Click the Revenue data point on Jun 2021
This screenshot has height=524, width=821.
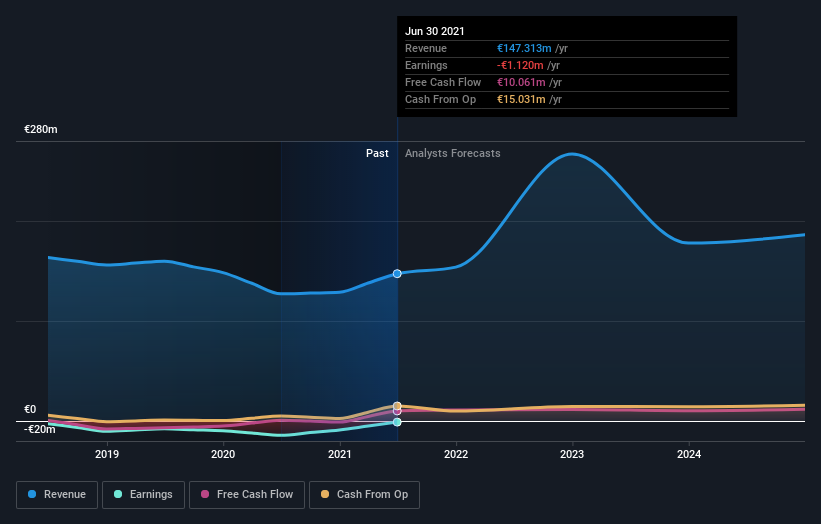pyautogui.click(x=397, y=274)
